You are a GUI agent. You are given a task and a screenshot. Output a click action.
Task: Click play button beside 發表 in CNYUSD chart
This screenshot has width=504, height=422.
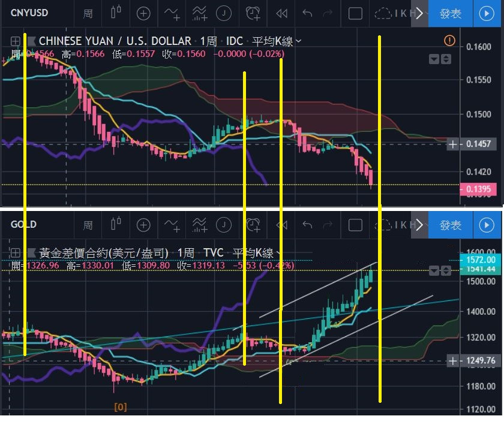(x=487, y=14)
